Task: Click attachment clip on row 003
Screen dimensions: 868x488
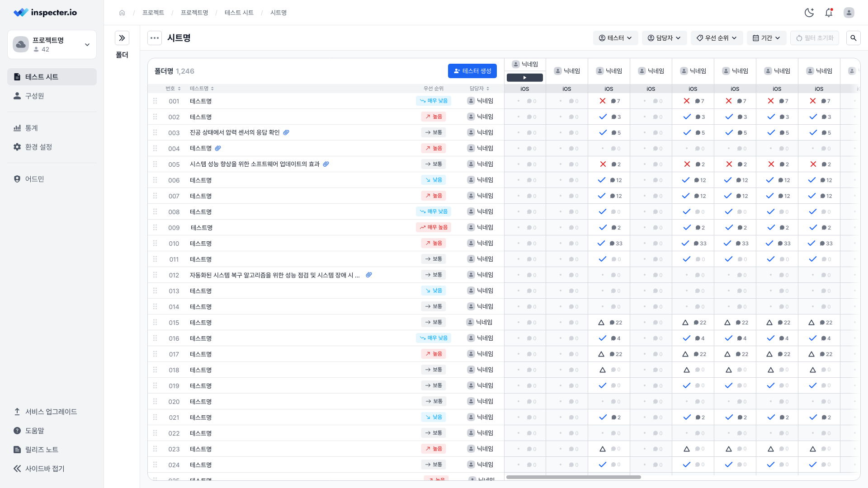Action: [286, 132]
